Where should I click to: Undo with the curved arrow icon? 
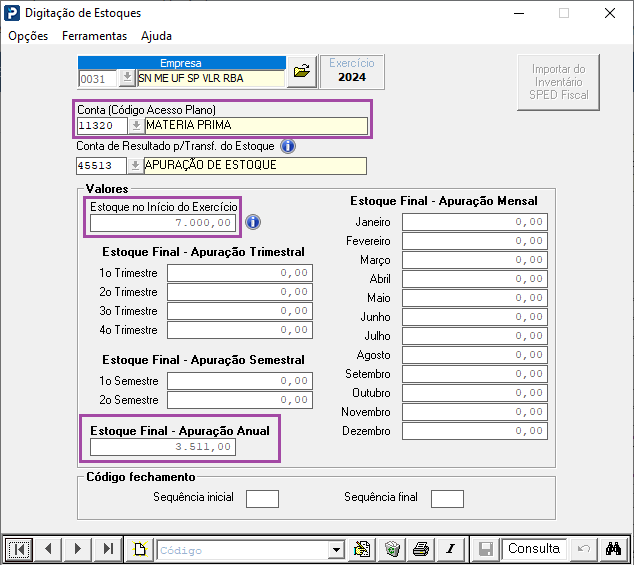click(x=584, y=549)
